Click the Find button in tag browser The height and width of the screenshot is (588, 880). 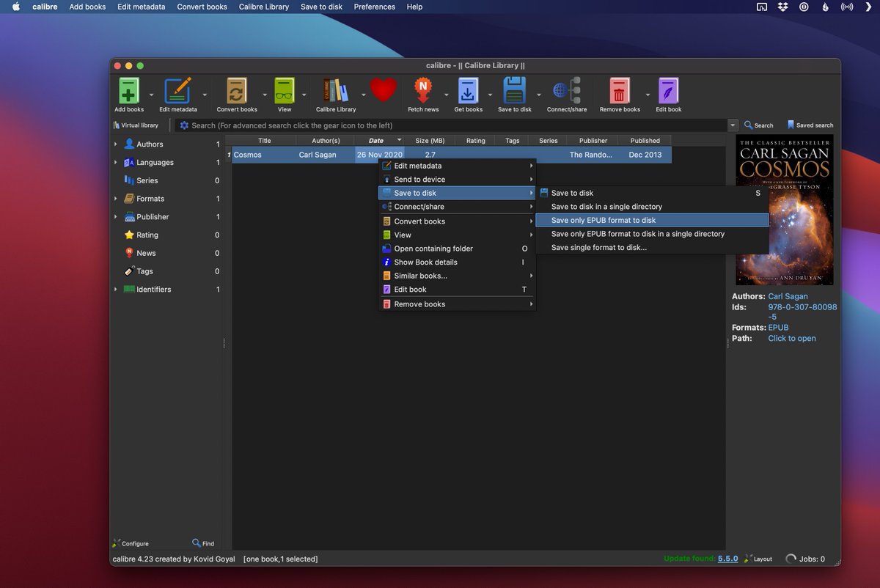(203, 543)
